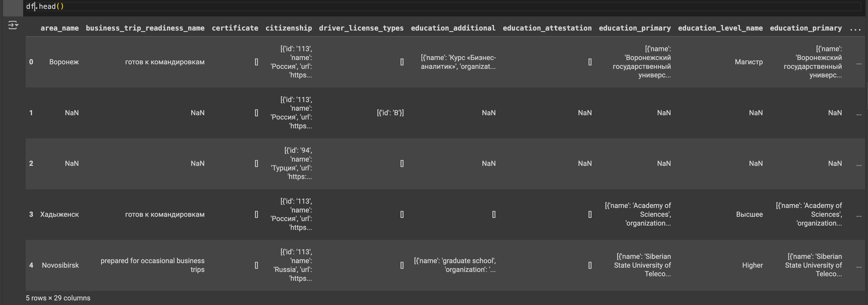This screenshot has width=868, height=305.
Task: Click the certificate column header
Action: tap(235, 28)
